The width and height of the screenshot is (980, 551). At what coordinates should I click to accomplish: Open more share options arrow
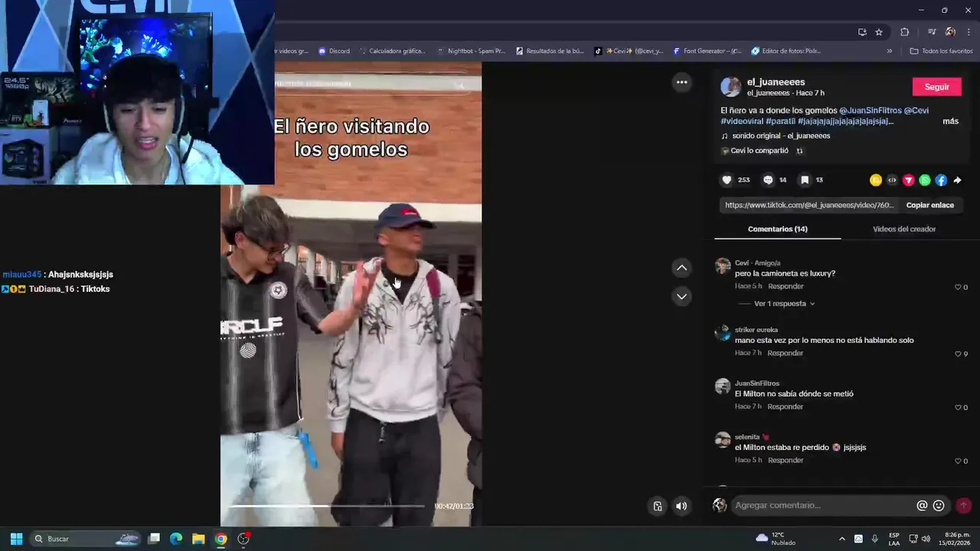click(x=957, y=180)
